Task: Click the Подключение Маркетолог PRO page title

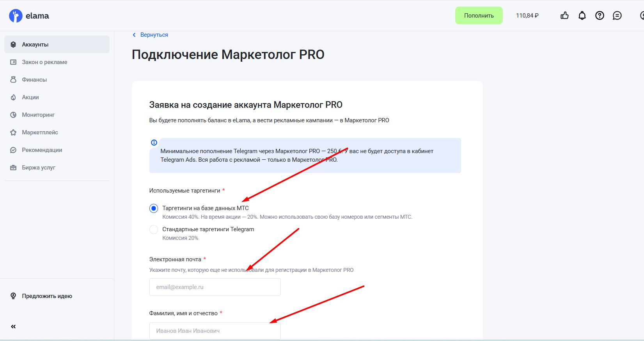Action: pyautogui.click(x=228, y=55)
